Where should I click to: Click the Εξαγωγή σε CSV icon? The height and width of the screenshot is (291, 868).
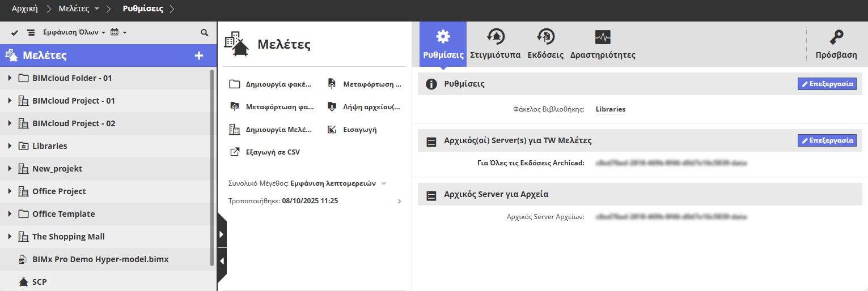point(235,152)
